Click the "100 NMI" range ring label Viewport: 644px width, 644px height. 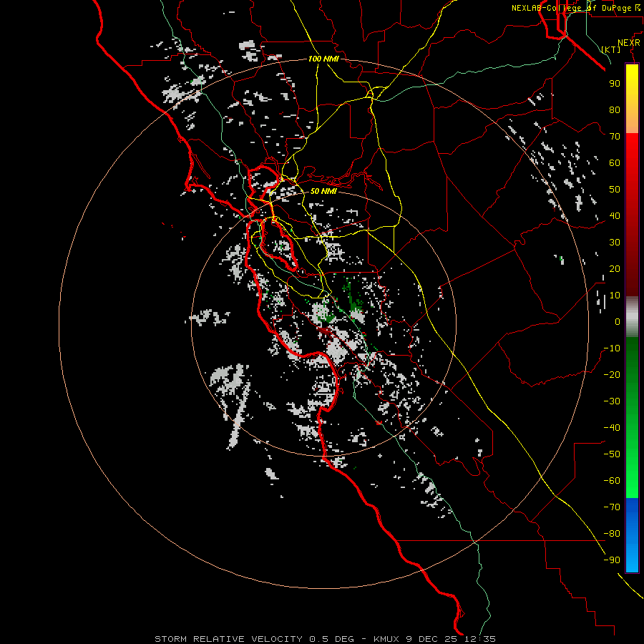pyautogui.click(x=323, y=59)
